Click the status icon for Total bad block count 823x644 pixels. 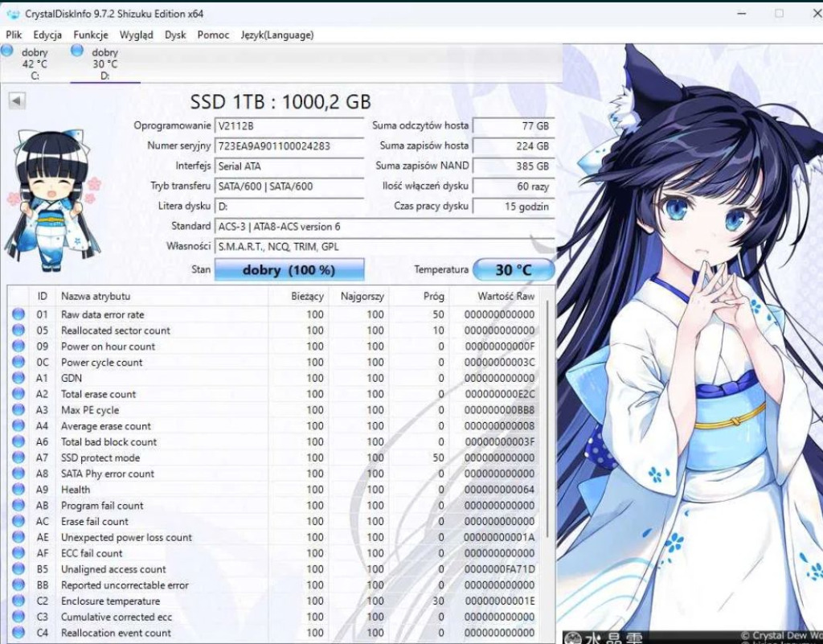coord(18,441)
